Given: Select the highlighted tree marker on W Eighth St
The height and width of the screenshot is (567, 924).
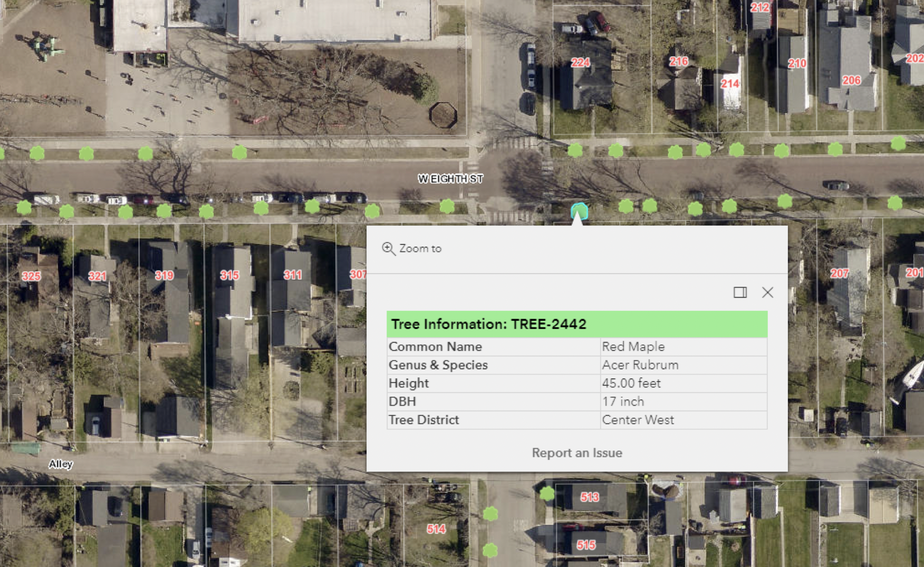Looking at the screenshot, I should tap(578, 210).
